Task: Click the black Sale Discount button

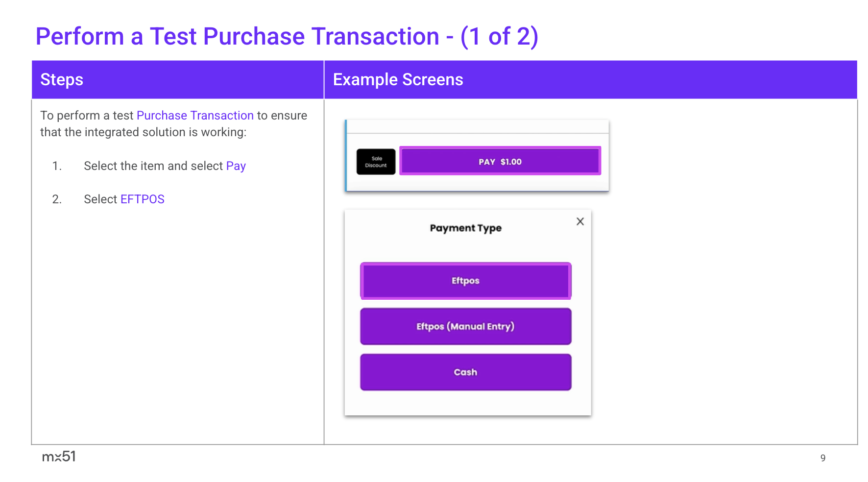Action: [376, 162]
